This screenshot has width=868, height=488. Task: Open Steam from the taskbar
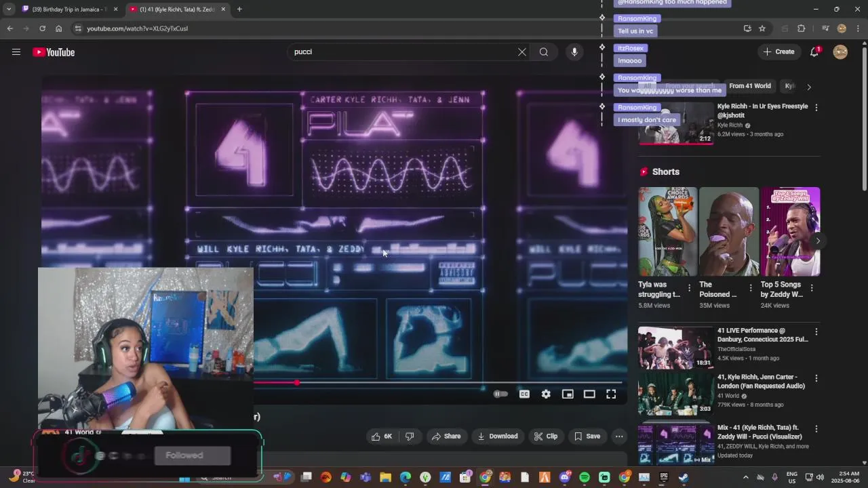pyautogui.click(x=683, y=477)
